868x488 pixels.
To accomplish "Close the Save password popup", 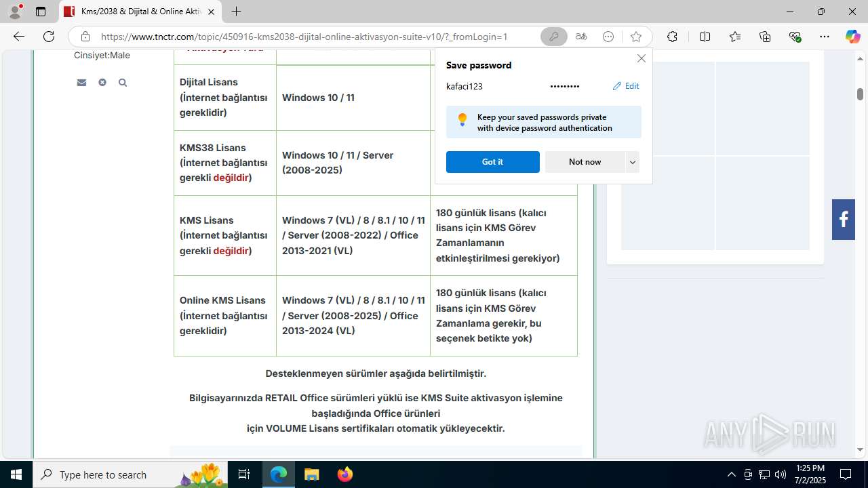I will click(x=641, y=58).
